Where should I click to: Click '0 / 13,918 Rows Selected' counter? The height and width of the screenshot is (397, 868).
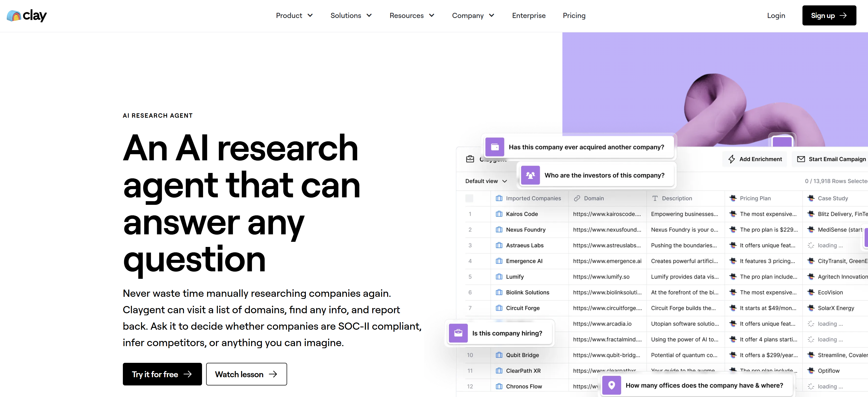point(836,181)
